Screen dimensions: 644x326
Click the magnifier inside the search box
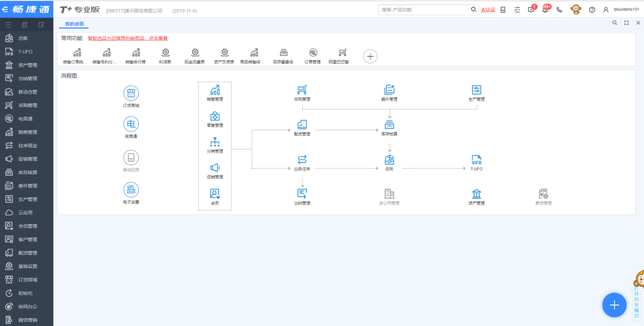[x=473, y=10]
